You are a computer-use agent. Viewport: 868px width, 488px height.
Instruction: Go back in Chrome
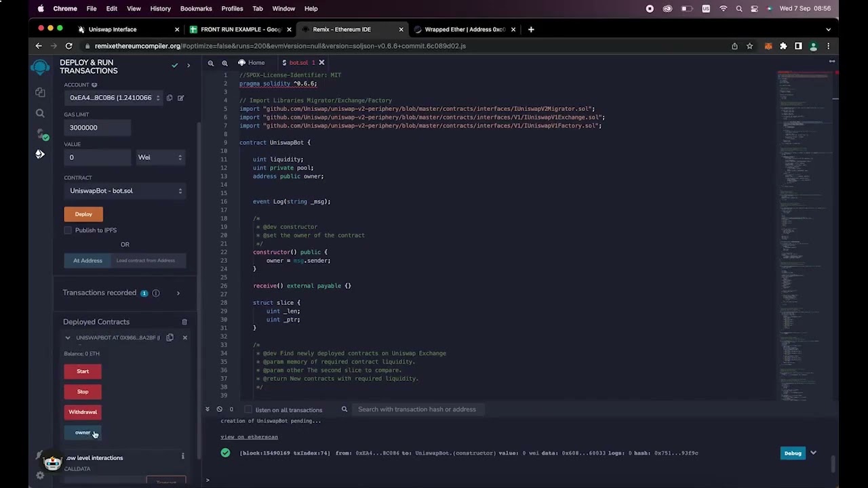[39, 46]
